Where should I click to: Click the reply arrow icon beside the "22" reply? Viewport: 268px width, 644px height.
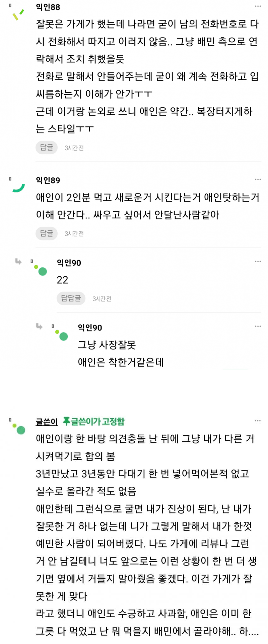click(18, 262)
